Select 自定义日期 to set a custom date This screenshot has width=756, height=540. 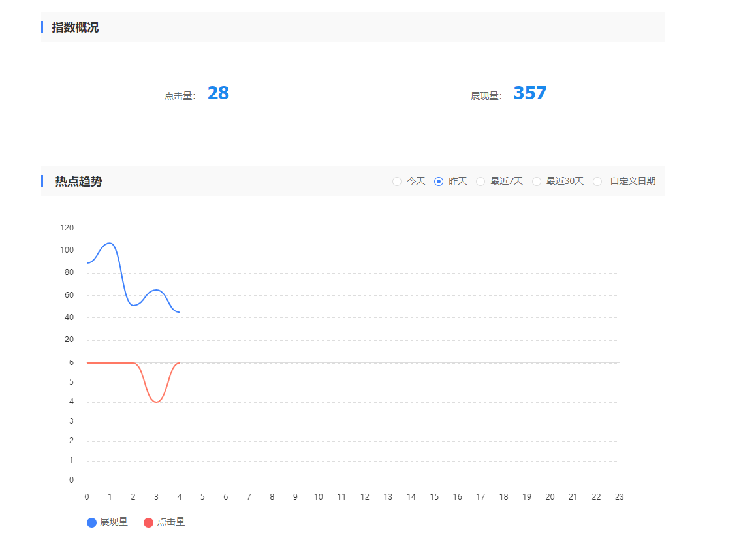tap(597, 182)
